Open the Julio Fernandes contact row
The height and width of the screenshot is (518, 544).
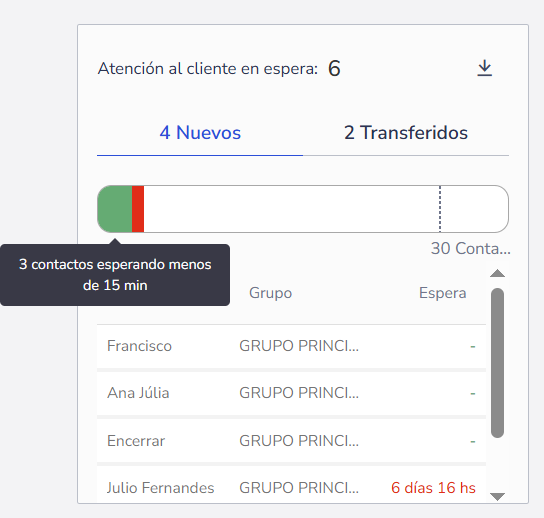[291, 484]
